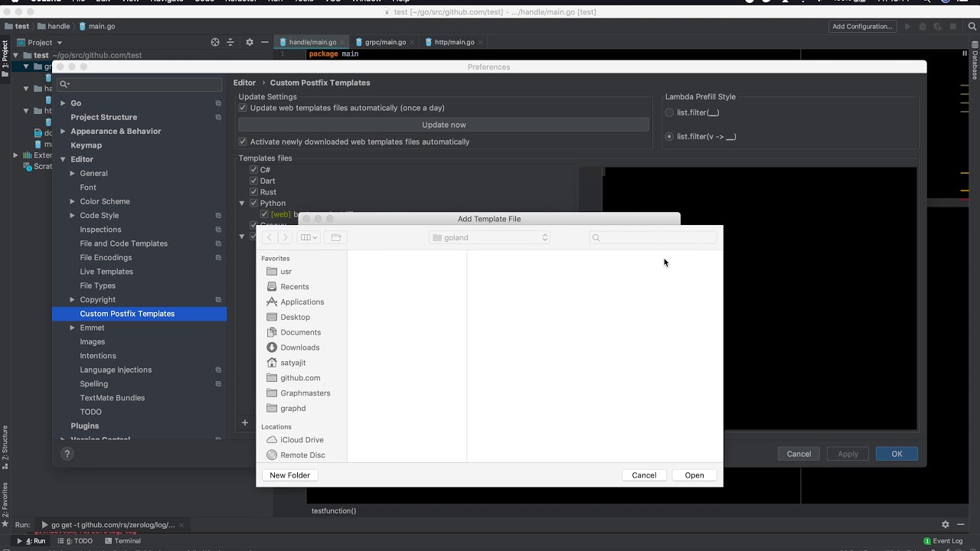Uncheck the Dart templates checkbox

coord(253,181)
